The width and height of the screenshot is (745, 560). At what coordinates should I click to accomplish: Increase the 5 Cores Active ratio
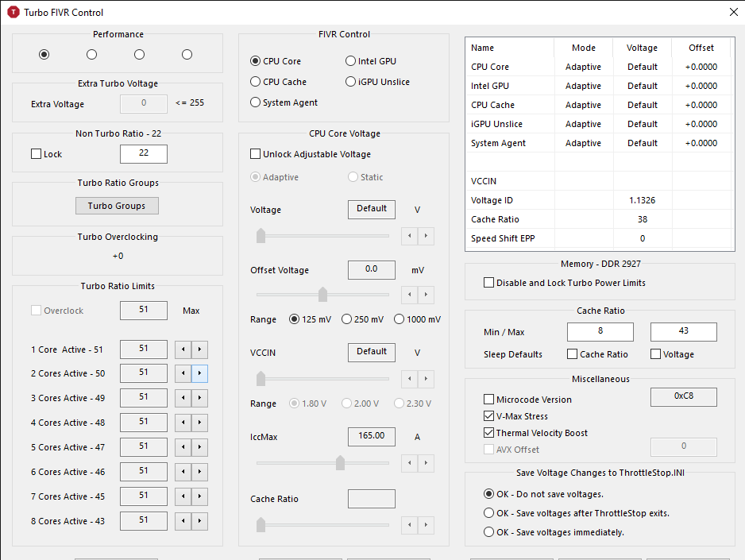click(199, 447)
